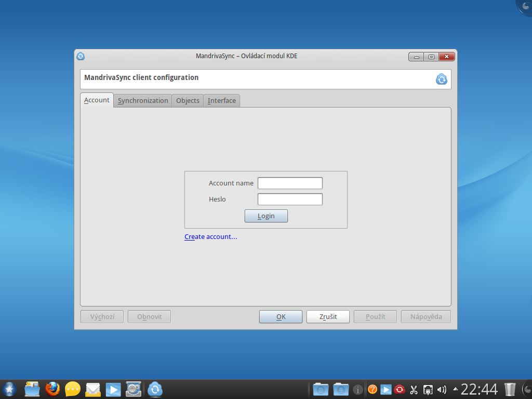This screenshot has width=532, height=399.
Task: Click the grey info notification icon
Action: [357, 390]
